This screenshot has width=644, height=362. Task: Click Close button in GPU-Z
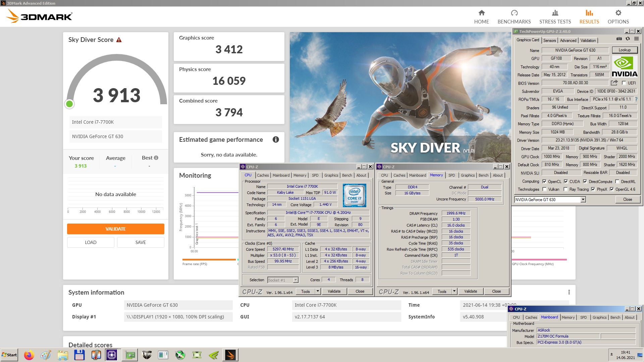[x=627, y=199]
